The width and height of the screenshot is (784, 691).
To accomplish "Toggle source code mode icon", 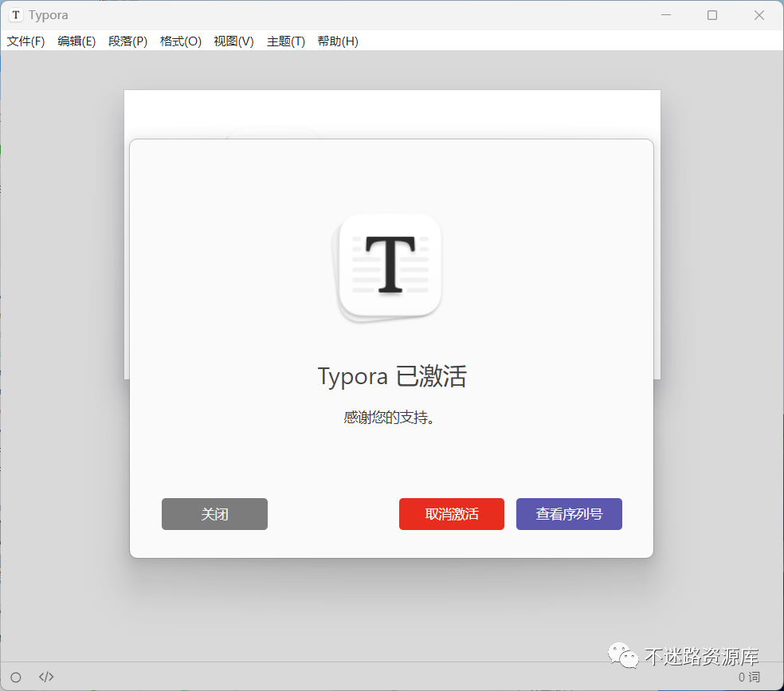I will pos(46,677).
